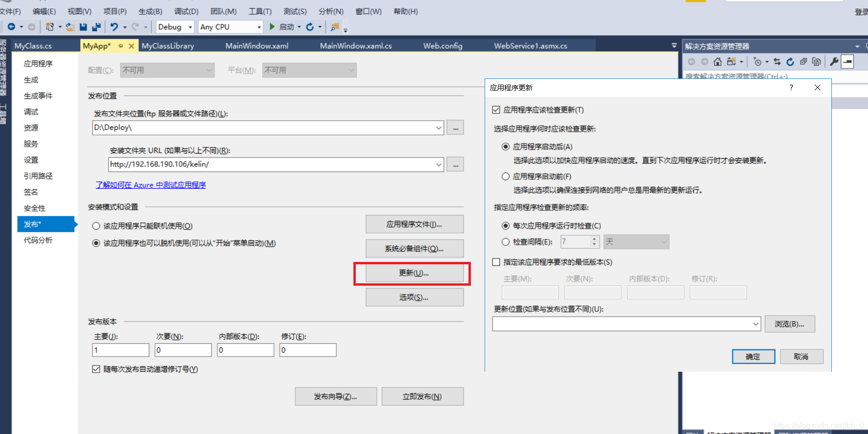Browse install URL with the … button beside http://192.168.190.106/kelin/
868x434 pixels.
(x=456, y=164)
